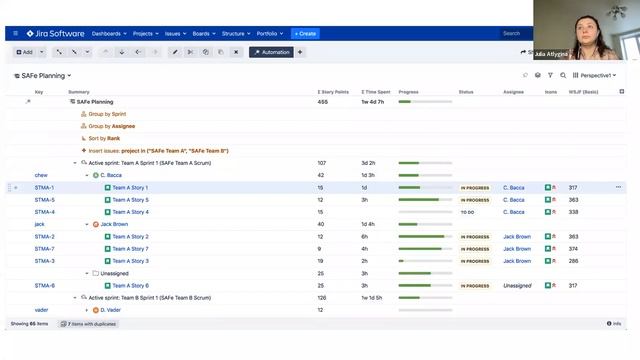This screenshot has width=640, height=360.
Task: Collapse Active sprint Team A Sprint 1 group
Action: (75, 163)
